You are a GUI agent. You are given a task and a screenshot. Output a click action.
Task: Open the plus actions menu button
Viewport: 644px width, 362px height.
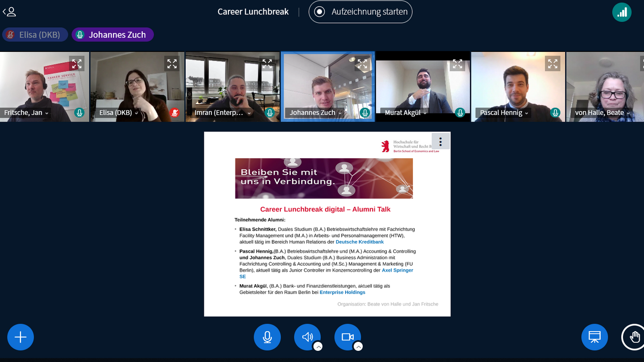point(21,337)
